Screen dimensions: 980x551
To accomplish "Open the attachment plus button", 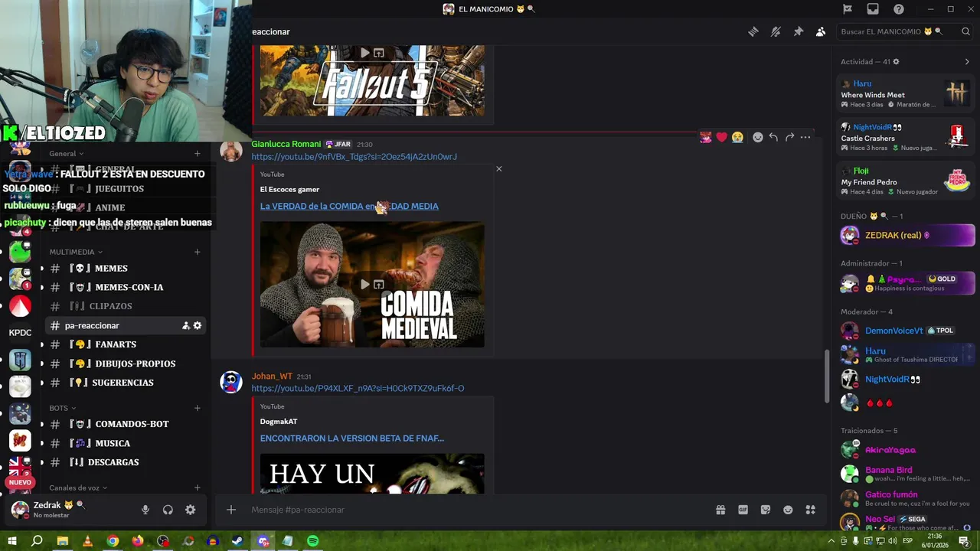I will click(231, 510).
